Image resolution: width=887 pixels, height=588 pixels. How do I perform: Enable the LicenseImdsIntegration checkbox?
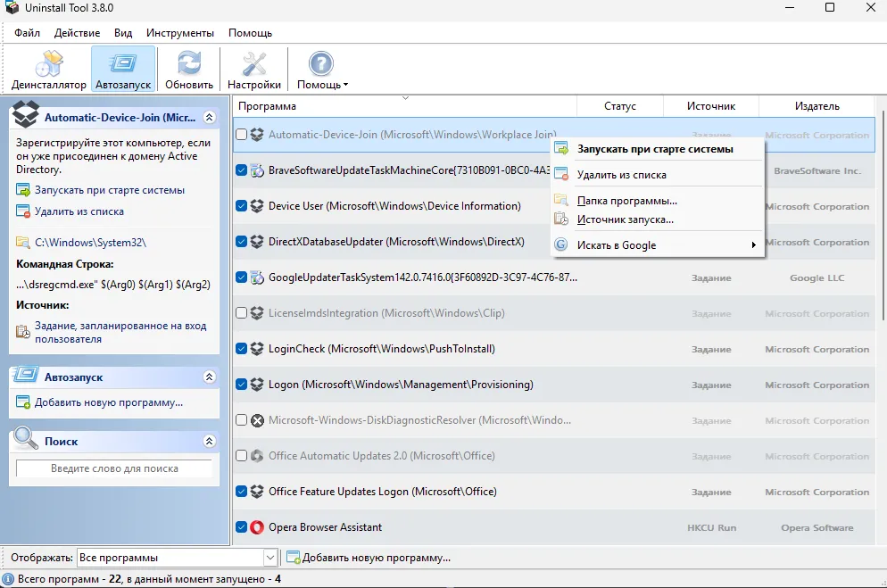point(241,313)
